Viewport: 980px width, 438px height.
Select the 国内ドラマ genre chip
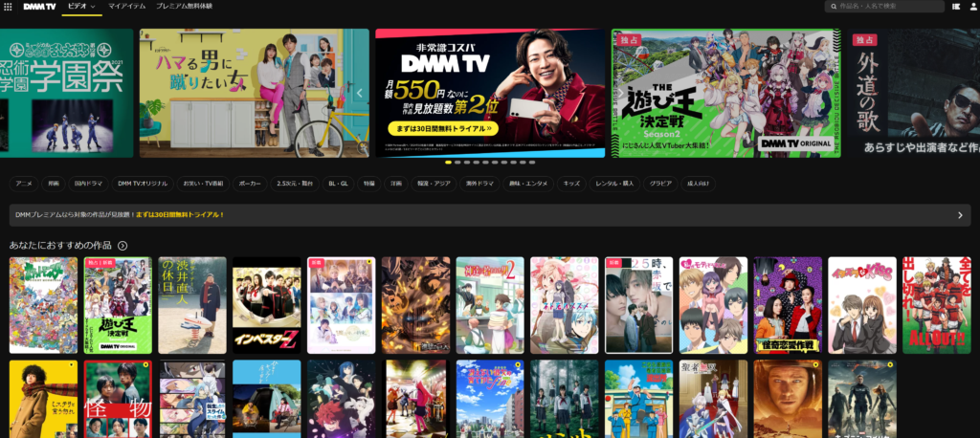88,184
